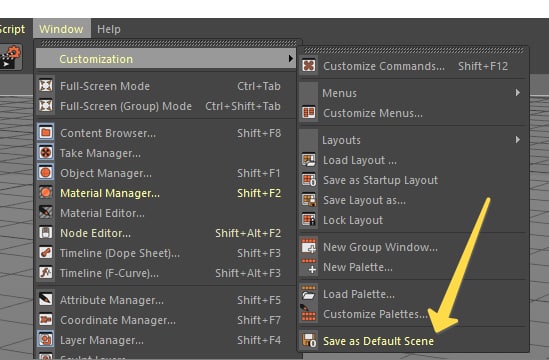549x360 pixels.
Task: Click the Load Layout icon
Action: pyautogui.click(x=309, y=160)
